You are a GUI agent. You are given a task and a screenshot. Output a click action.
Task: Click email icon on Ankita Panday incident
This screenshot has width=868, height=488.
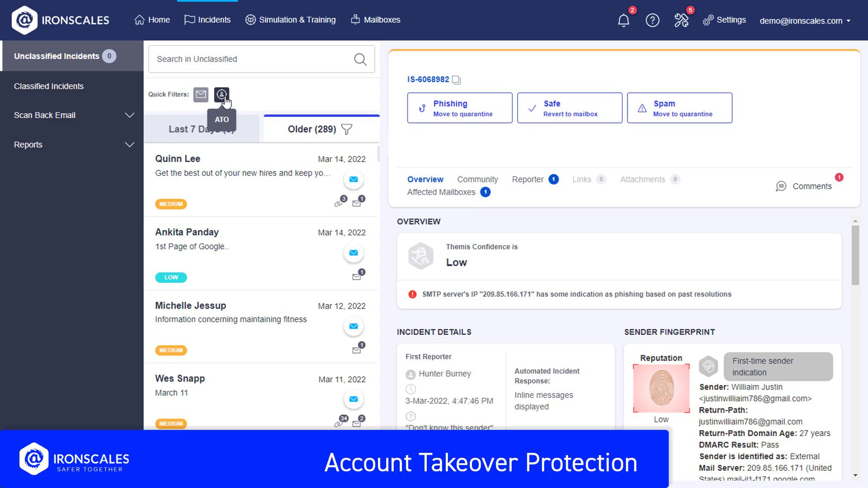pos(354,253)
